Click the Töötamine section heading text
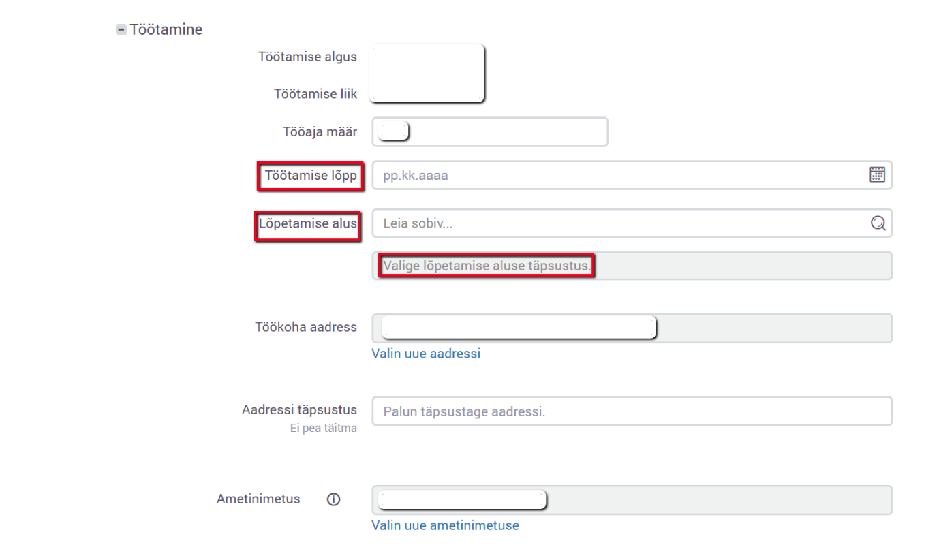939x560 pixels. (166, 30)
